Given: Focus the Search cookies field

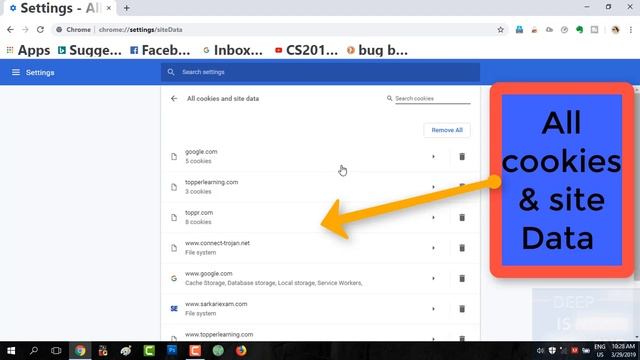Looking at the screenshot, I should coord(432,99).
